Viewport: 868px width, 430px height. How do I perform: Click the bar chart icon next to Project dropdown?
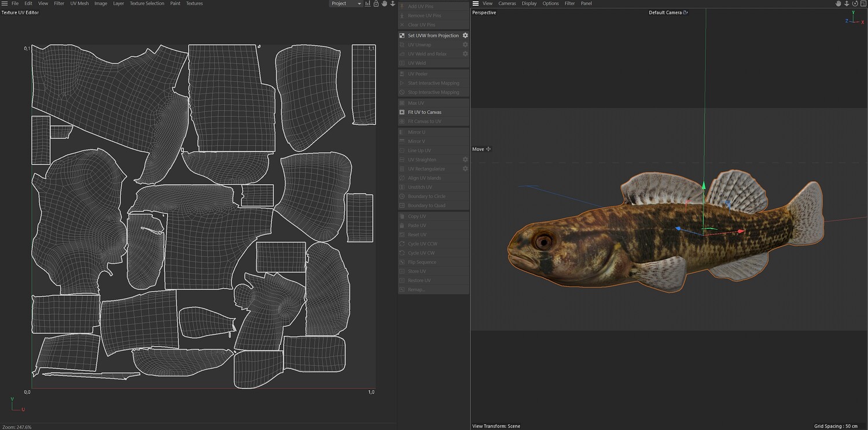pyautogui.click(x=367, y=3)
